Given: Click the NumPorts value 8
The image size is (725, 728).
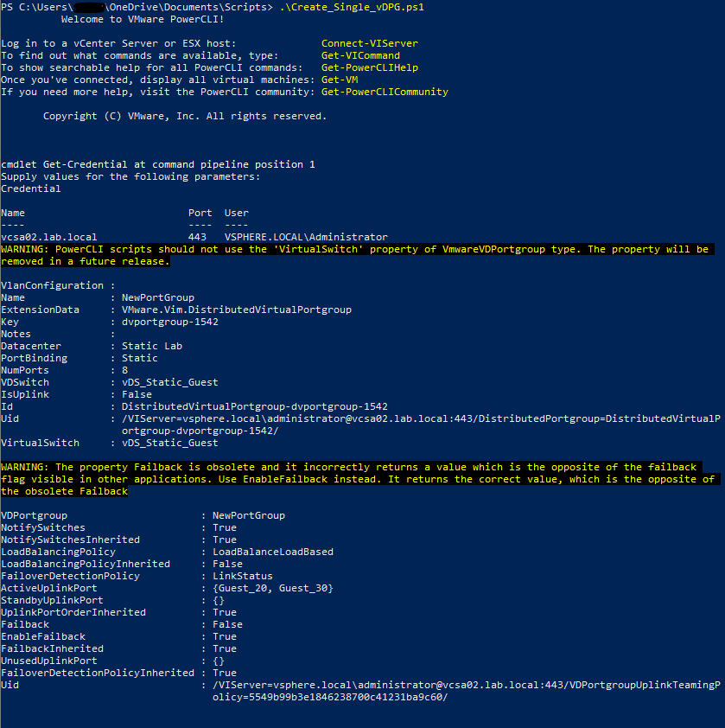Looking at the screenshot, I should coord(125,370).
